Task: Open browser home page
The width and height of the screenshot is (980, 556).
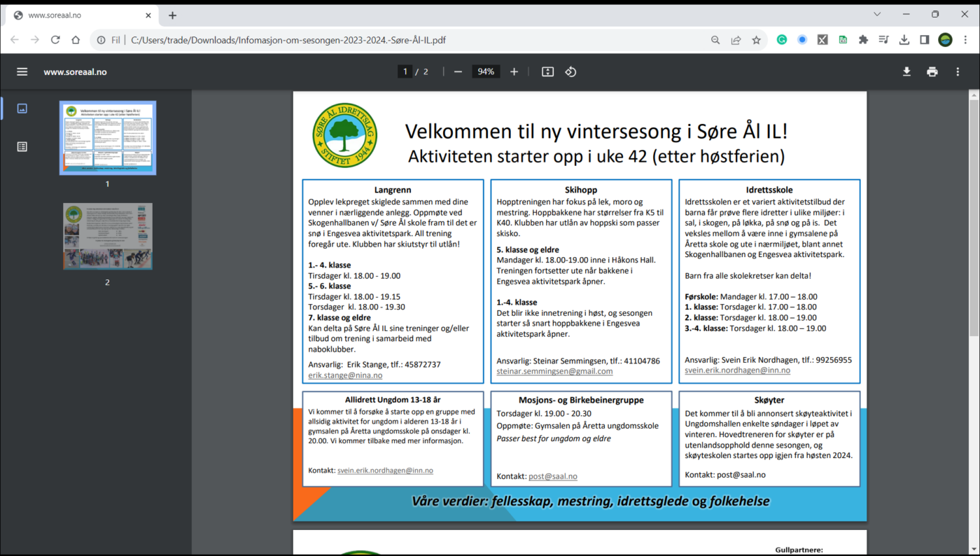Action: point(76,40)
